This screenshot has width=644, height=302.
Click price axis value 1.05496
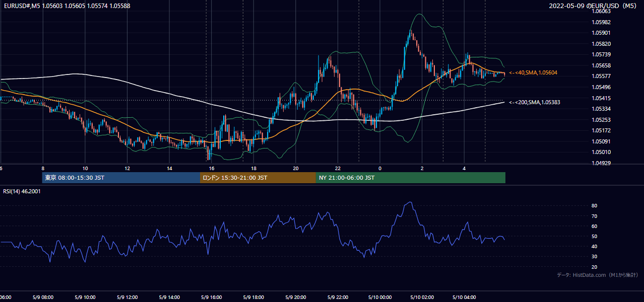(601, 87)
